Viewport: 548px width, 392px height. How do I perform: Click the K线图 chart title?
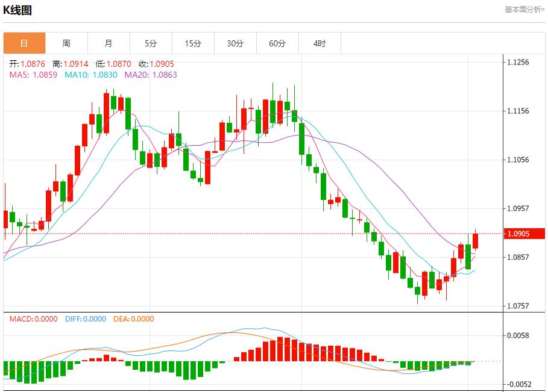pyautogui.click(x=17, y=10)
